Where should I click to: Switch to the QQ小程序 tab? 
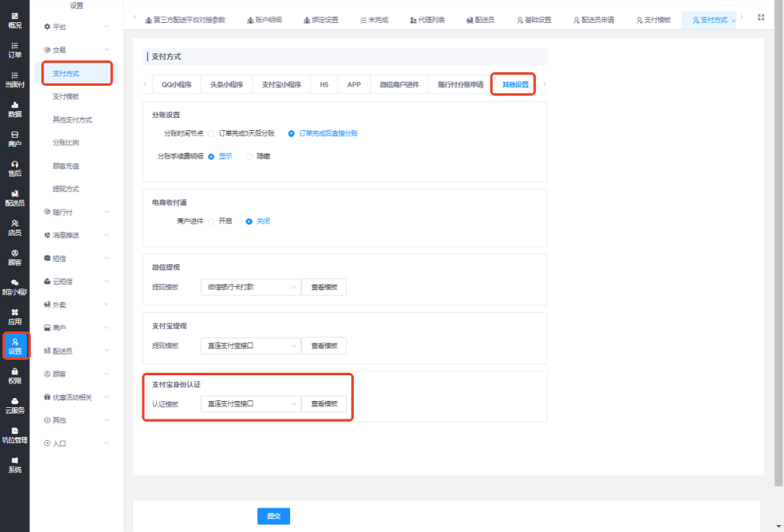(177, 84)
